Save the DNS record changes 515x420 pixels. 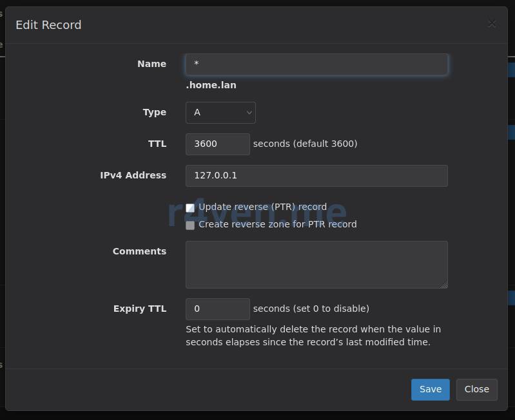tap(430, 389)
